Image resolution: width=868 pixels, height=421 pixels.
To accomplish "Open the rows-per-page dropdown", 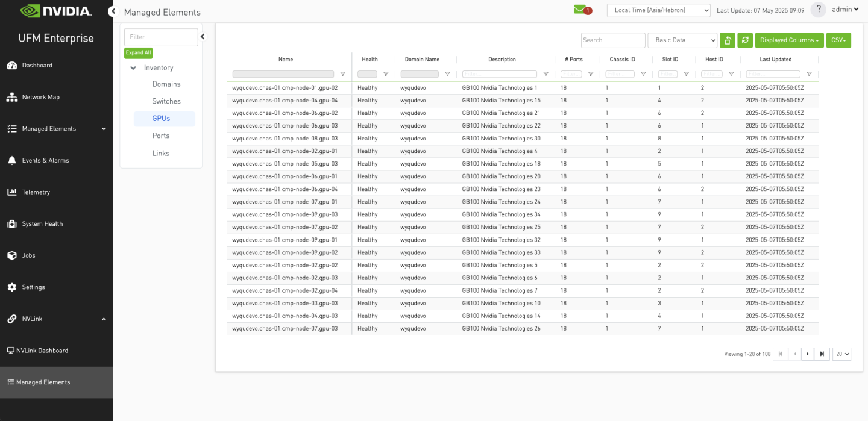I will click(x=841, y=354).
